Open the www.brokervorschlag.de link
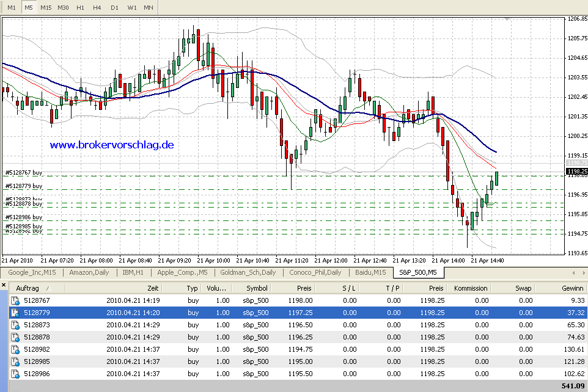Image resolution: width=588 pixels, height=392 pixels. [x=111, y=144]
